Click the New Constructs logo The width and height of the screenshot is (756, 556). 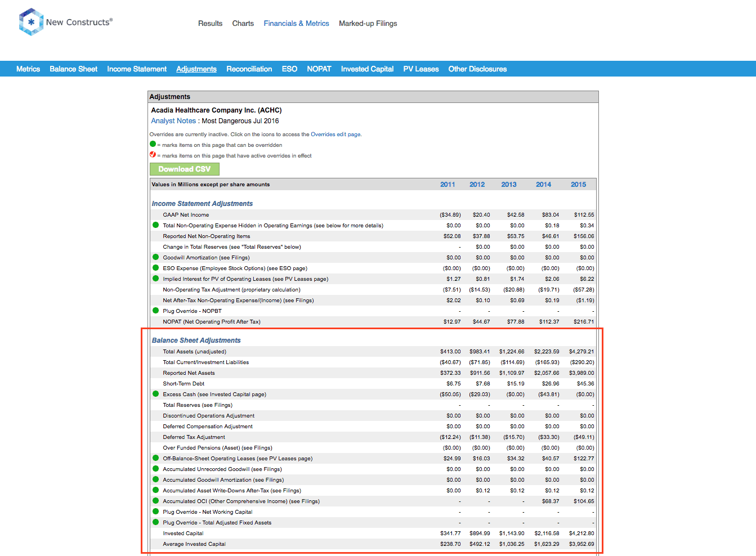coord(65,22)
